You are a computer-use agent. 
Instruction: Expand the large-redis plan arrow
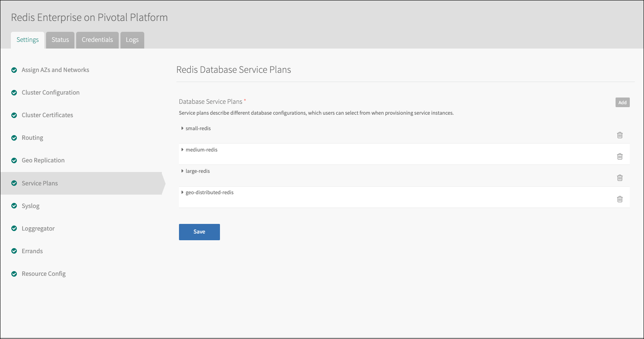point(183,171)
